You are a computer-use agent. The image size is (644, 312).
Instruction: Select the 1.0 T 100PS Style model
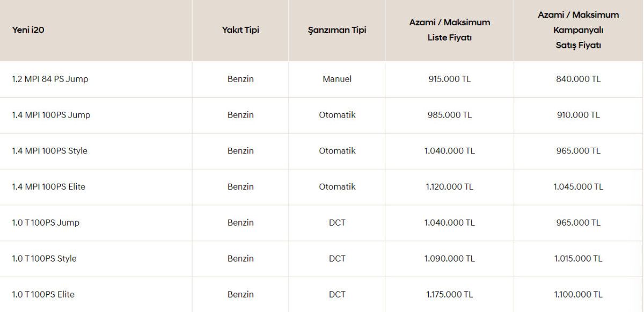click(x=44, y=259)
